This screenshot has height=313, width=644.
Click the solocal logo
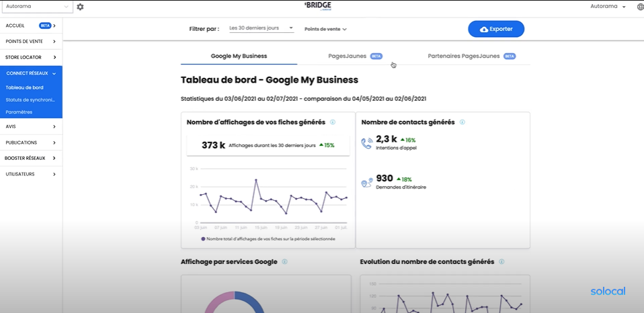coord(608,292)
